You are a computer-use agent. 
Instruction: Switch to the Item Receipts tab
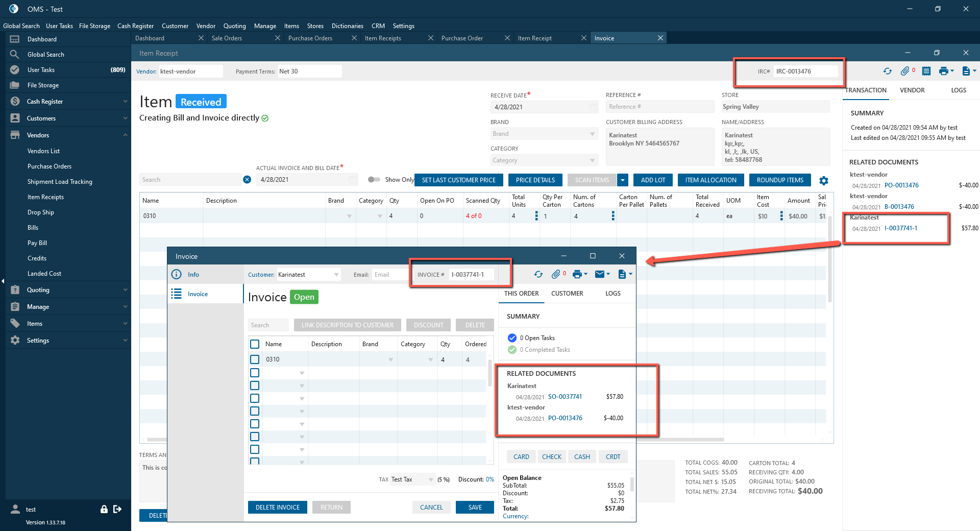pyautogui.click(x=383, y=38)
